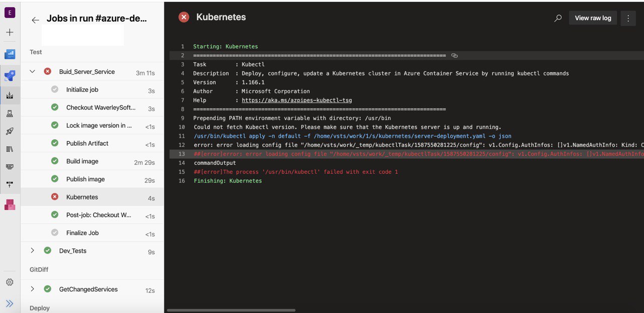Open Task groups icon in sidebar
644x313 pixels.
(10, 166)
